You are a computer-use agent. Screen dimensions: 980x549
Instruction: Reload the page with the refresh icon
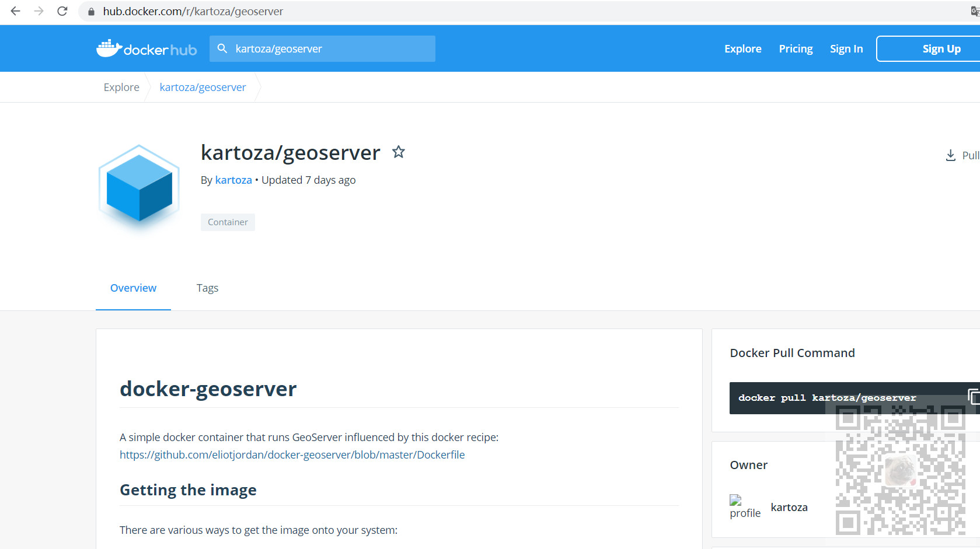pyautogui.click(x=62, y=11)
